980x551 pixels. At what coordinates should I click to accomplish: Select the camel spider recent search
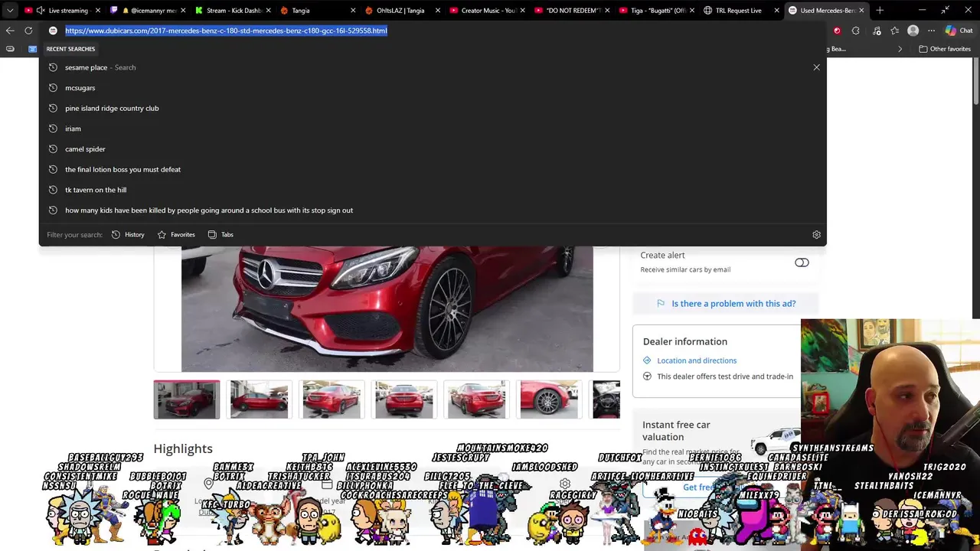(x=433, y=149)
